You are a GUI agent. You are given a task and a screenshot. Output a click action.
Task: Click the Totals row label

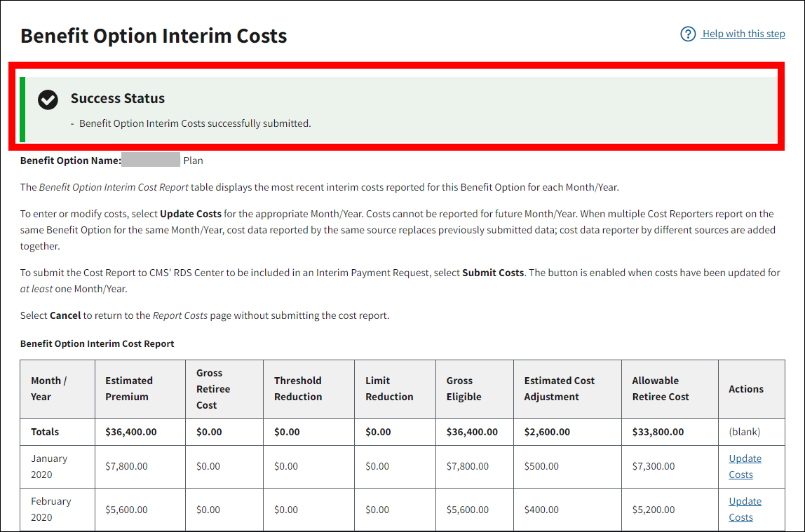coord(45,432)
